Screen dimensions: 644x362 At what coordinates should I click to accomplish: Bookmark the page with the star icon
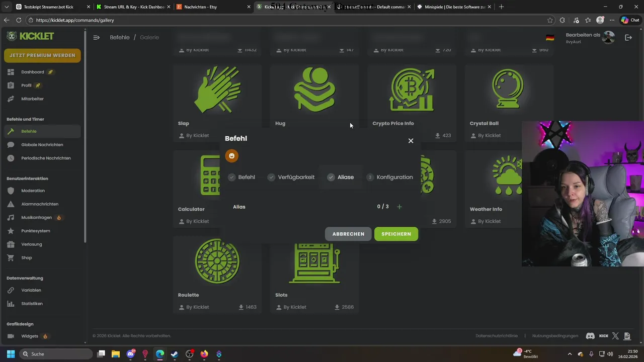click(550, 20)
